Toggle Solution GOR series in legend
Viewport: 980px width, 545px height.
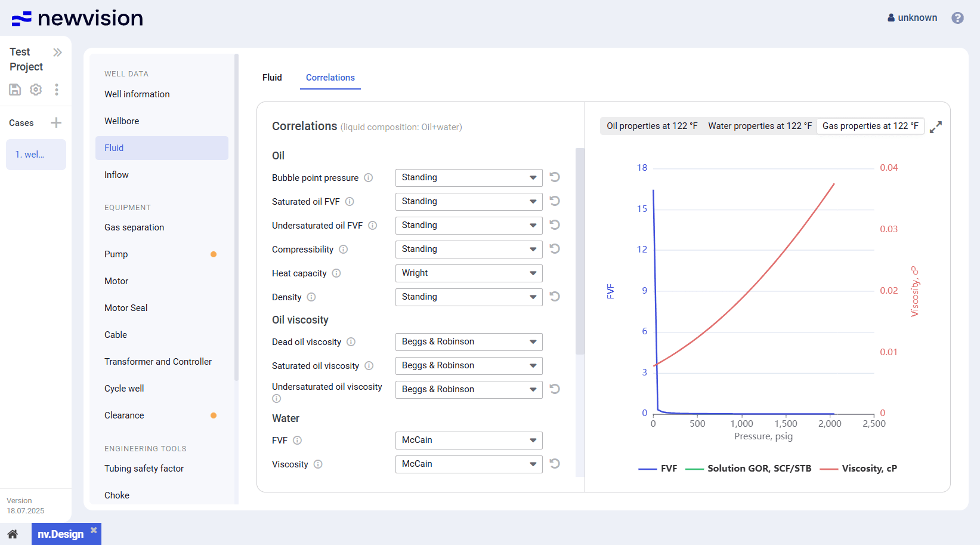tap(749, 469)
